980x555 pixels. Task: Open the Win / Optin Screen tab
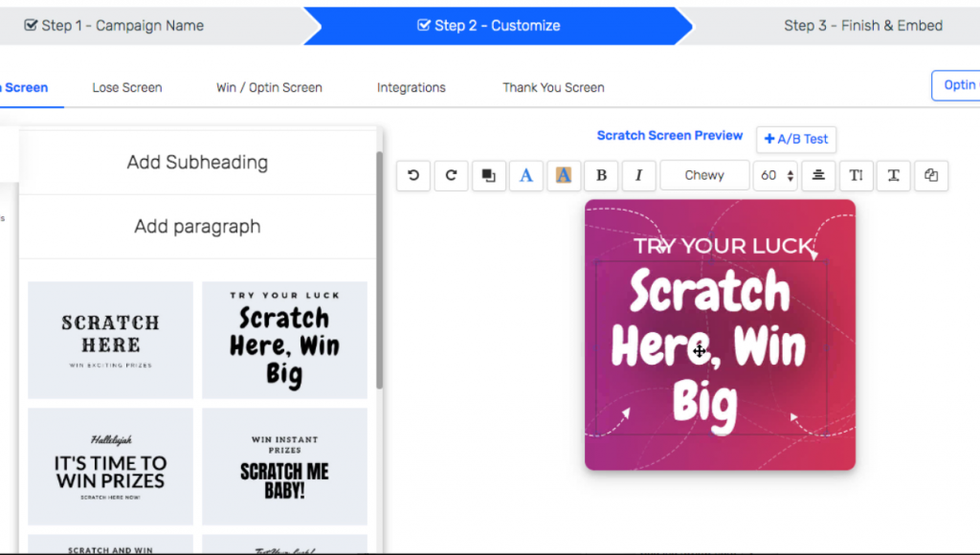pyautogui.click(x=269, y=87)
